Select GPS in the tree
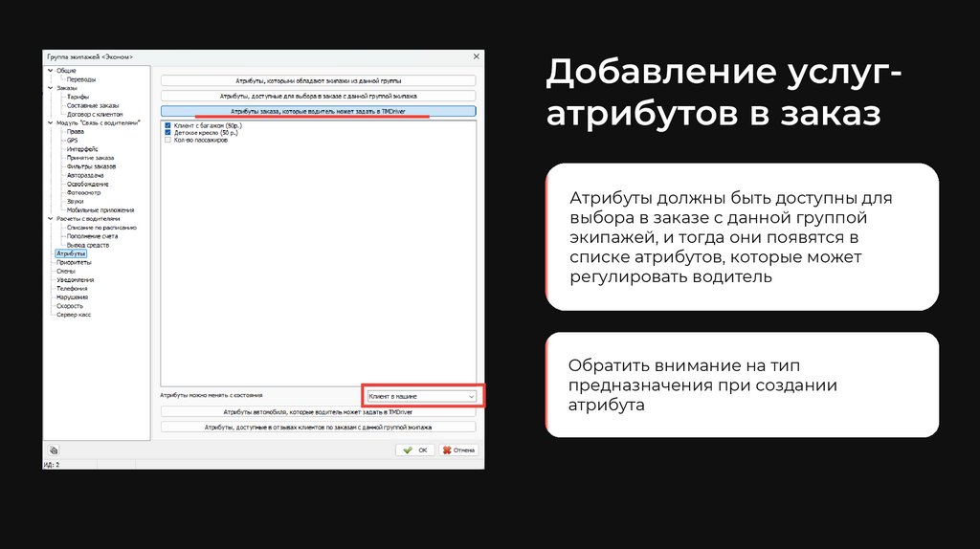 73,141
